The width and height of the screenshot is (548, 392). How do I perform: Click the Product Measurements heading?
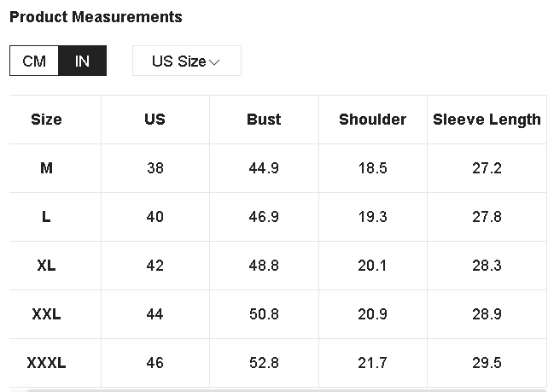click(x=96, y=17)
